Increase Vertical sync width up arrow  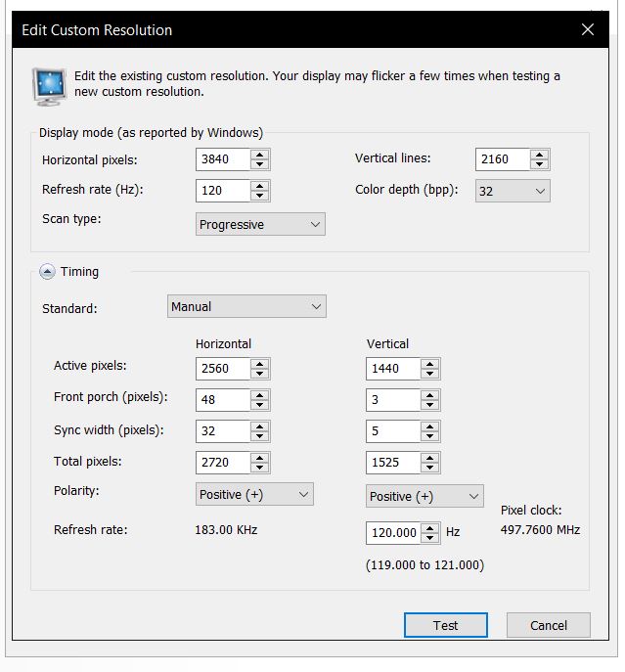[x=430, y=426]
